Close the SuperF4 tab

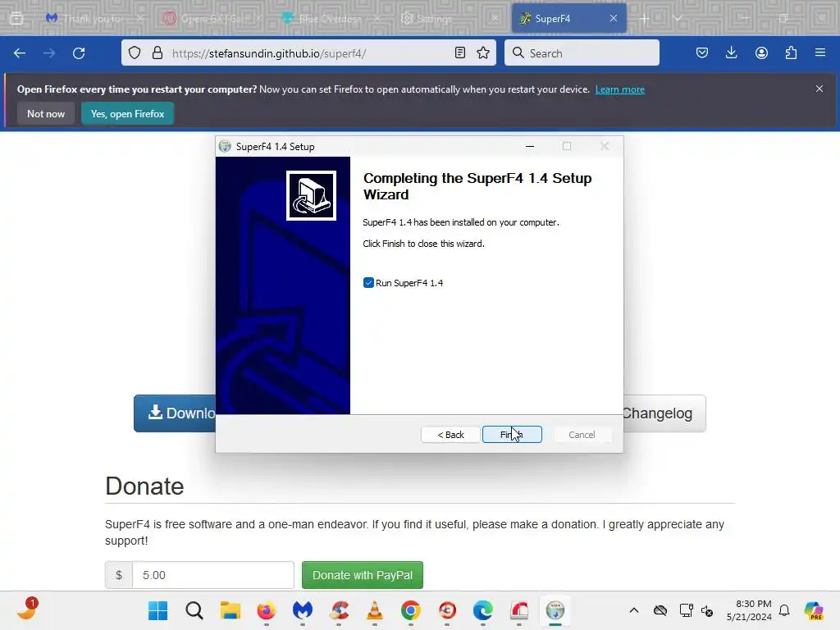click(614, 19)
